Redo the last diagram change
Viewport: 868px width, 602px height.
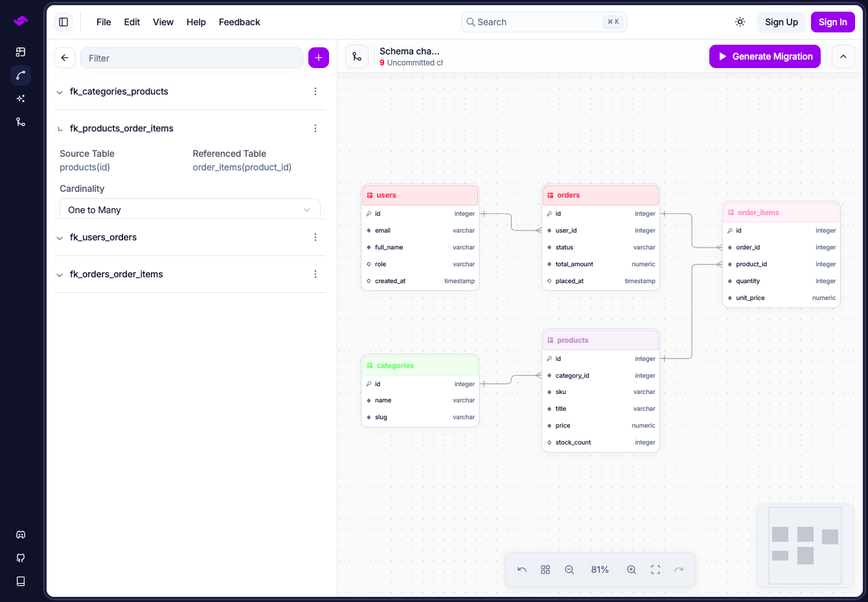click(x=679, y=570)
